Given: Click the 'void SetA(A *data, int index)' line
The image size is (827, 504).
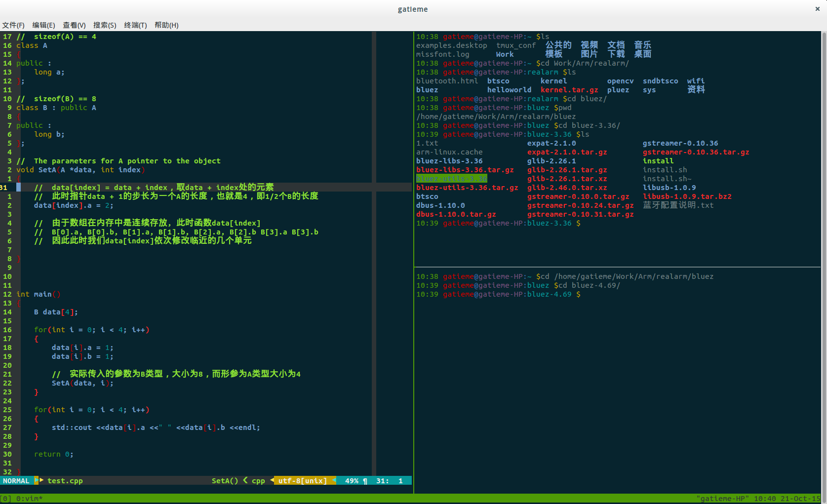Looking at the screenshot, I should pos(80,170).
